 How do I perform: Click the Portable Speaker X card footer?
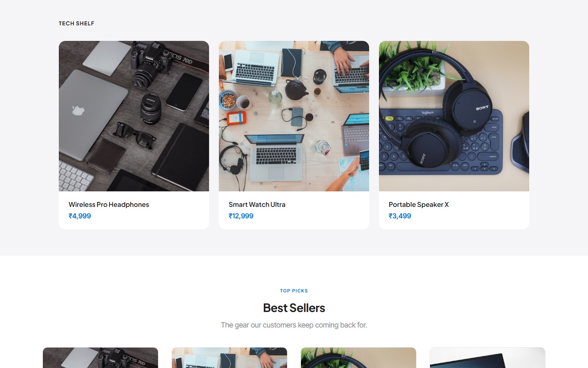454,210
